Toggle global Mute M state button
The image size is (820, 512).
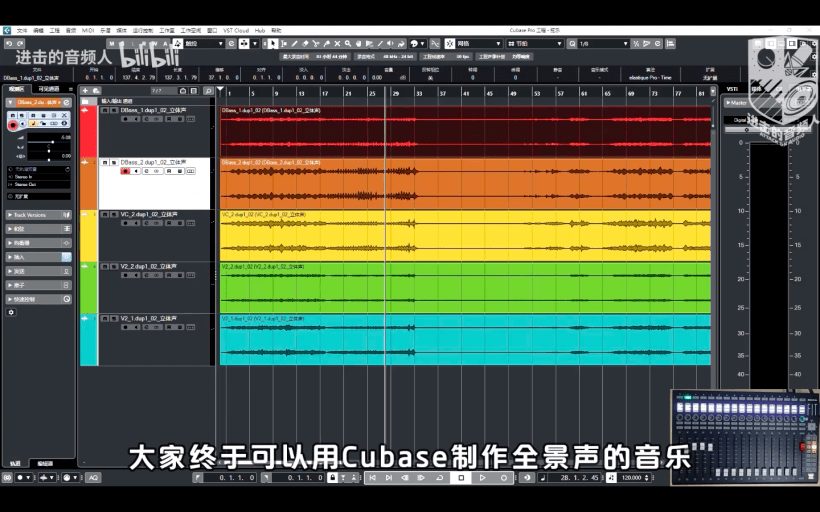(112, 44)
